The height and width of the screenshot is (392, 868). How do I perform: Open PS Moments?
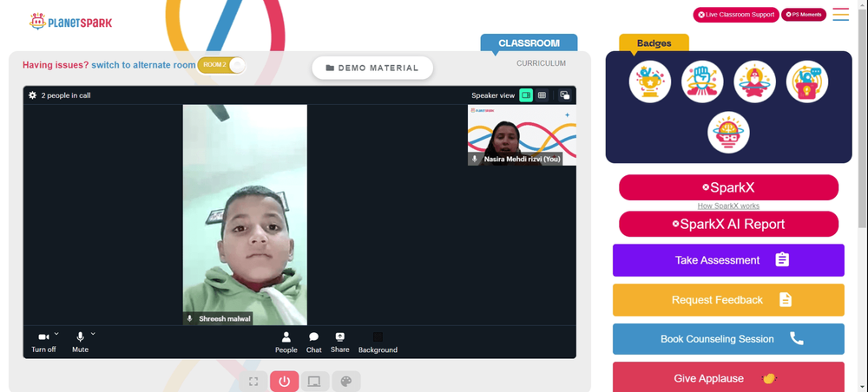[x=803, y=15]
